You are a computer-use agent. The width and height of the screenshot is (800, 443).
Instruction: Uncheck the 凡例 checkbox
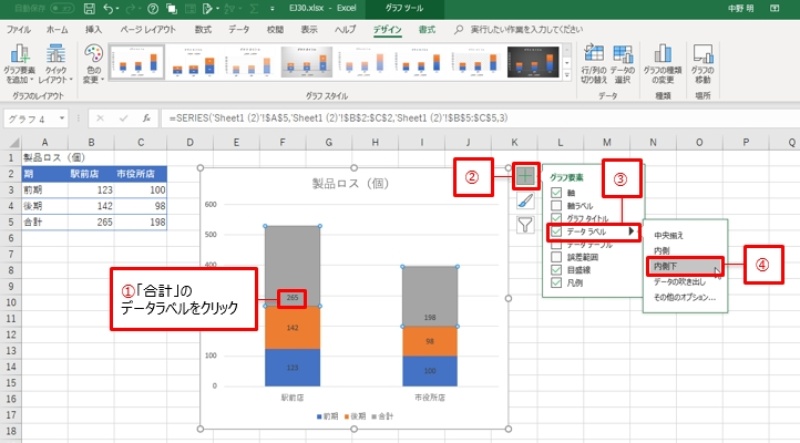click(x=556, y=283)
